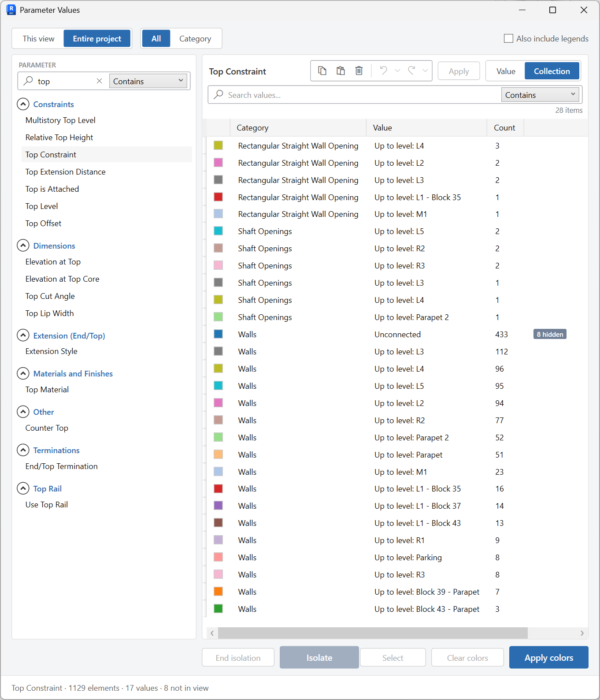Collapse the Materials and Finishes group
This screenshot has height=700, width=600.
pos(23,373)
